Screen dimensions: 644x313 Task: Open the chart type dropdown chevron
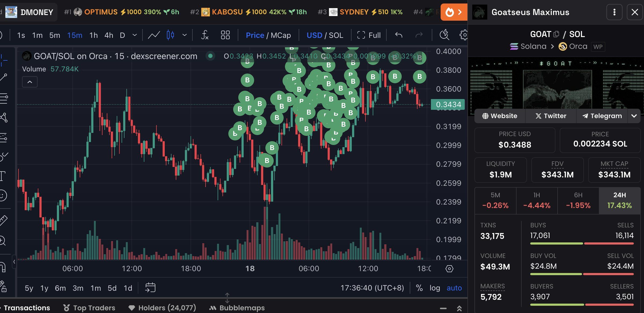184,35
